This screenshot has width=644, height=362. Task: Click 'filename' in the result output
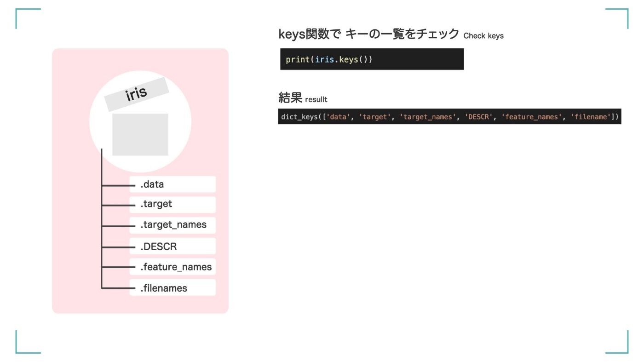click(590, 117)
